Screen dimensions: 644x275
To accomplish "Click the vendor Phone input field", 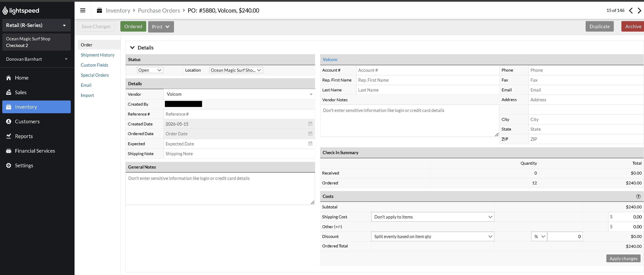I will (586, 70).
